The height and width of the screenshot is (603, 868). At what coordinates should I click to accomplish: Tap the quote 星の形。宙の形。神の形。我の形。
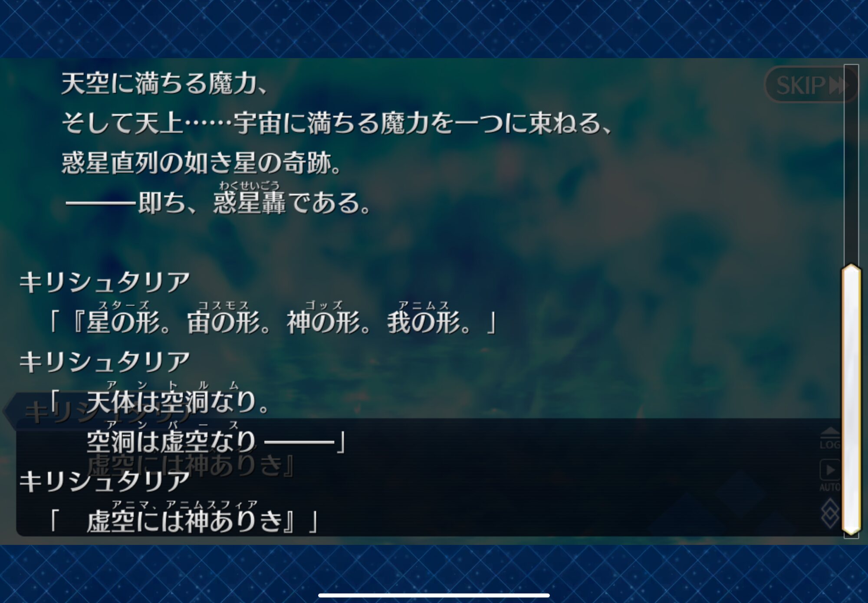pos(273,322)
